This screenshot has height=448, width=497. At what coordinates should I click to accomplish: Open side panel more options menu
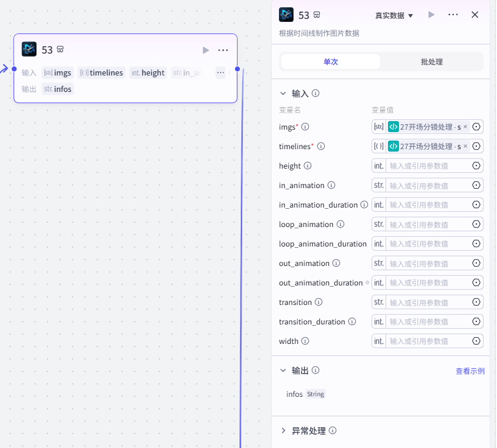coord(453,15)
